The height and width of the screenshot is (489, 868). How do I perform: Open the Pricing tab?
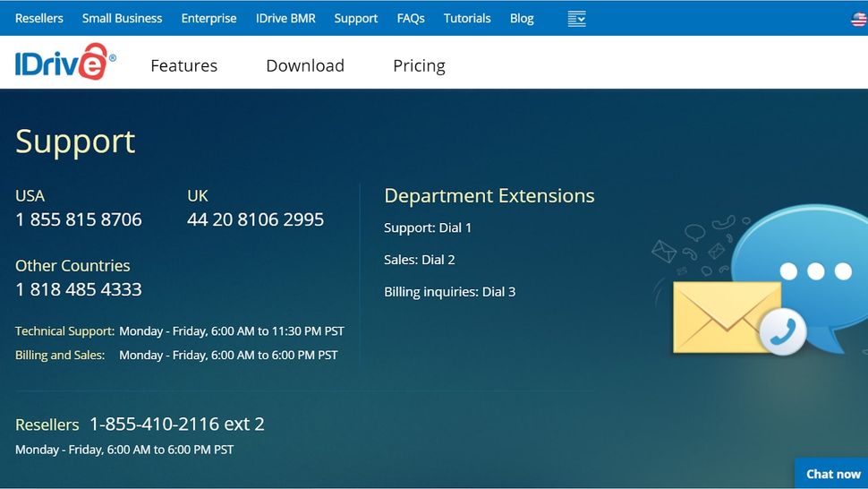[x=419, y=66]
